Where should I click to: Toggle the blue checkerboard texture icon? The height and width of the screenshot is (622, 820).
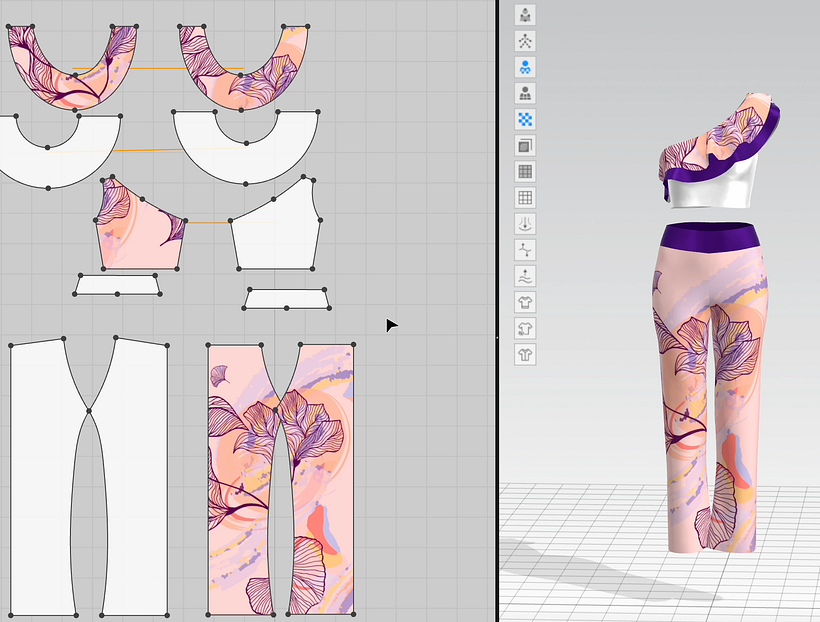(x=525, y=120)
